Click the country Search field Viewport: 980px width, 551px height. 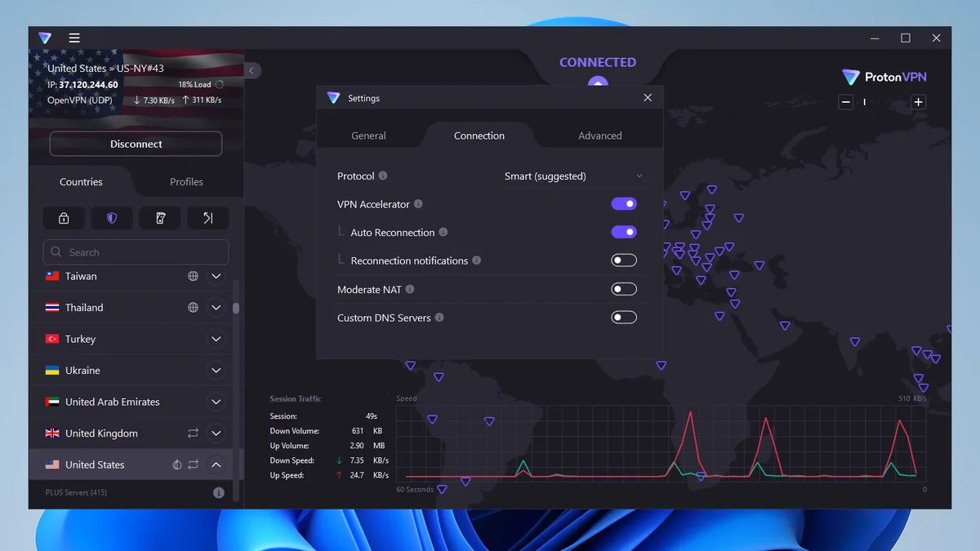pyautogui.click(x=136, y=252)
